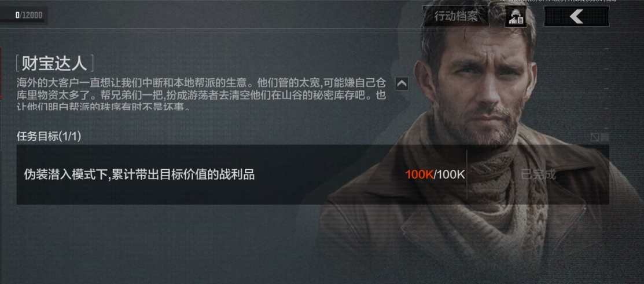Open the 行动档案 action archives
The width and height of the screenshot is (644, 284).
coord(455,16)
